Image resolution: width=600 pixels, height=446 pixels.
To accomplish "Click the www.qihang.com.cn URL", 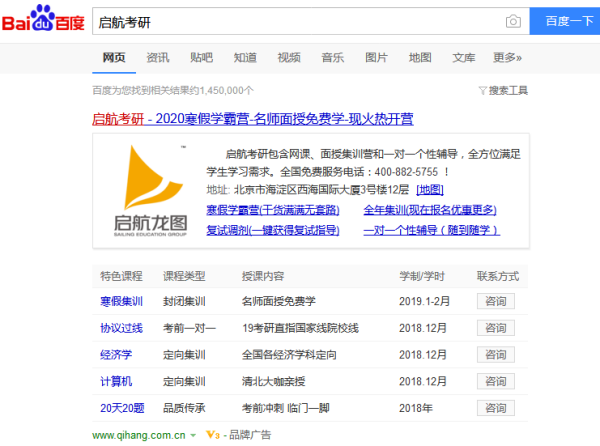I will (x=139, y=435).
